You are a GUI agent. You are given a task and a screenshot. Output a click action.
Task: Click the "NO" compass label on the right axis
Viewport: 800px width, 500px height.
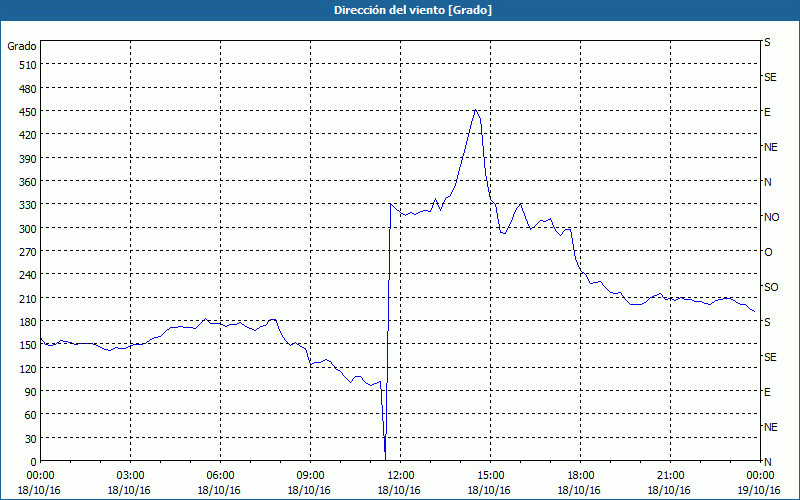(771, 217)
